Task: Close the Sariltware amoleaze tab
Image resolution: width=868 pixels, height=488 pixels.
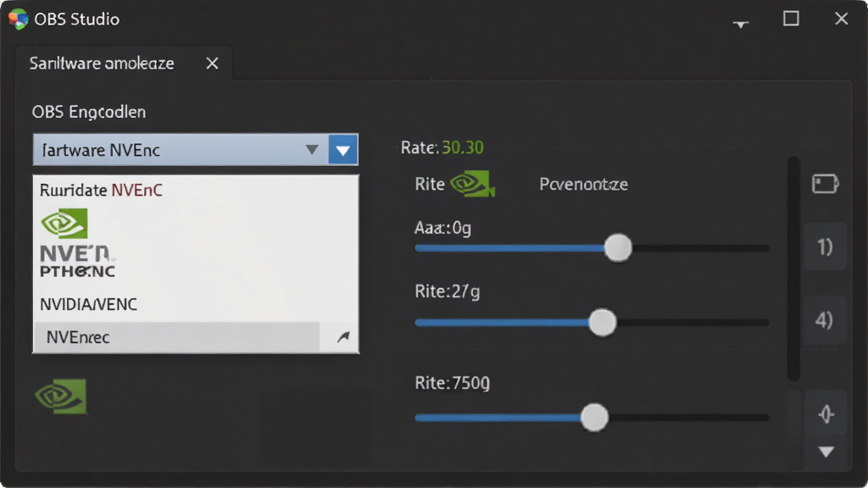Action: click(x=212, y=64)
